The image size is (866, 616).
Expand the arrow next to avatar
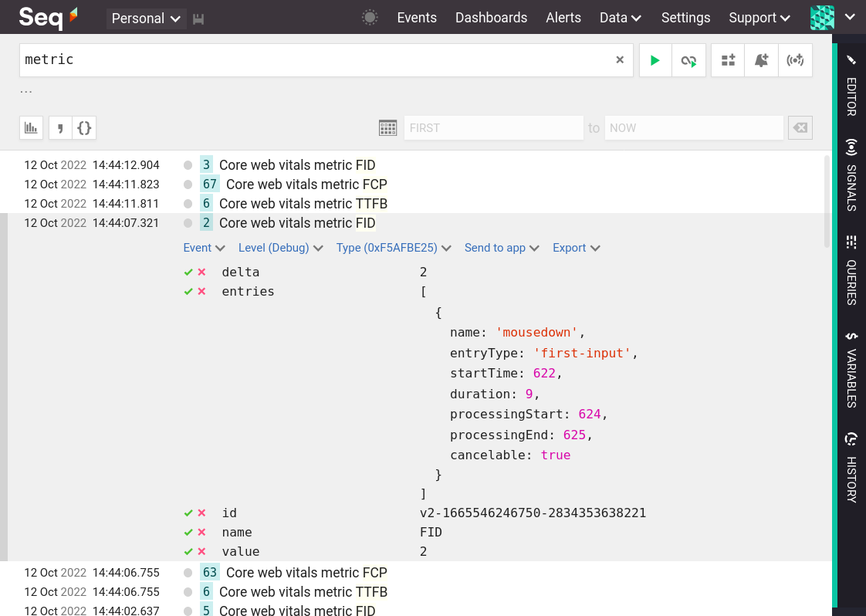(x=850, y=17)
